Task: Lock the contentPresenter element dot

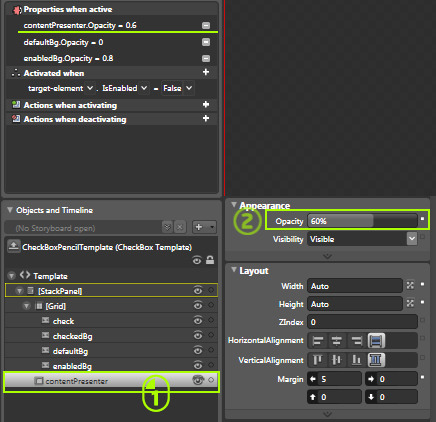Action: [211, 380]
